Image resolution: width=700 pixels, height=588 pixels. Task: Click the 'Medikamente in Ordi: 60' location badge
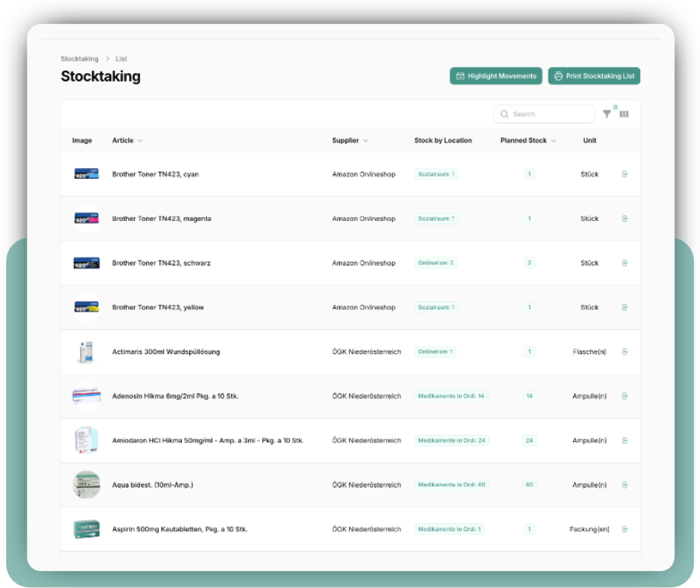click(x=451, y=485)
